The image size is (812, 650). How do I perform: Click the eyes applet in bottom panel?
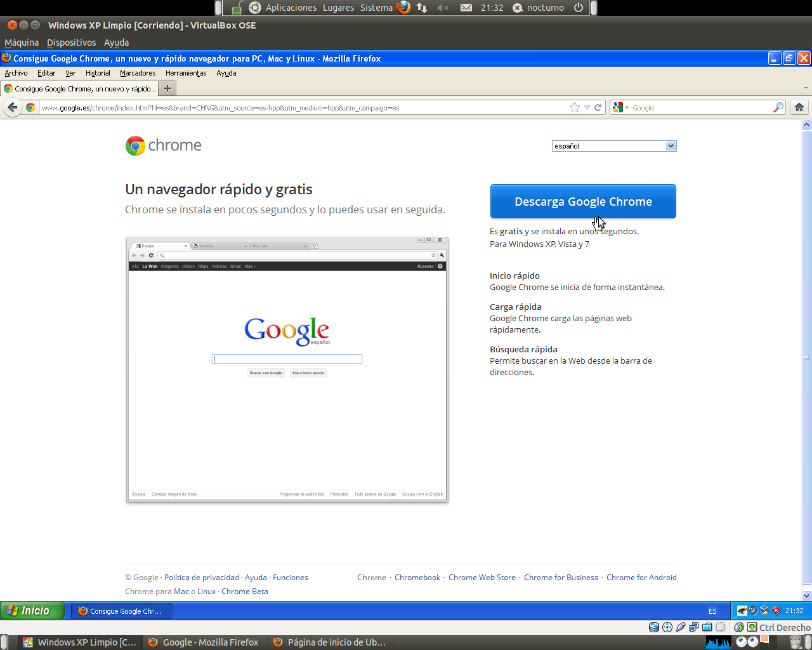(747, 642)
